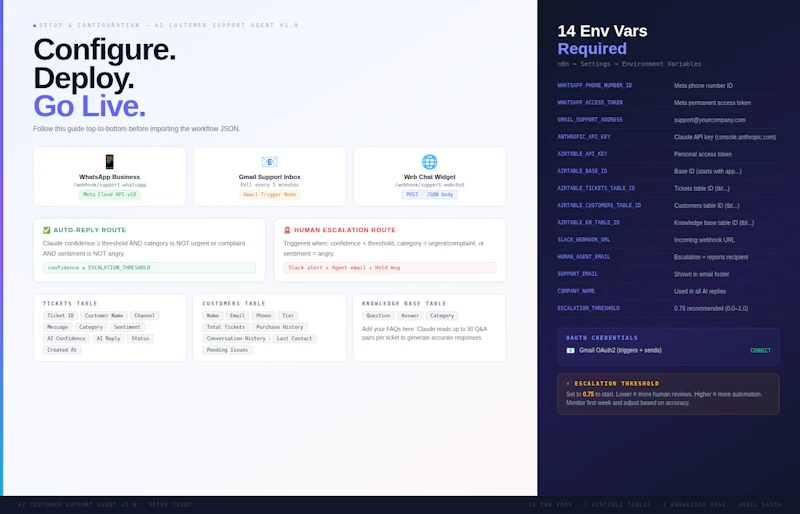Click the Purchase History field tag
The height and width of the screenshot is (514, 800).
click(x=280, y=327)
